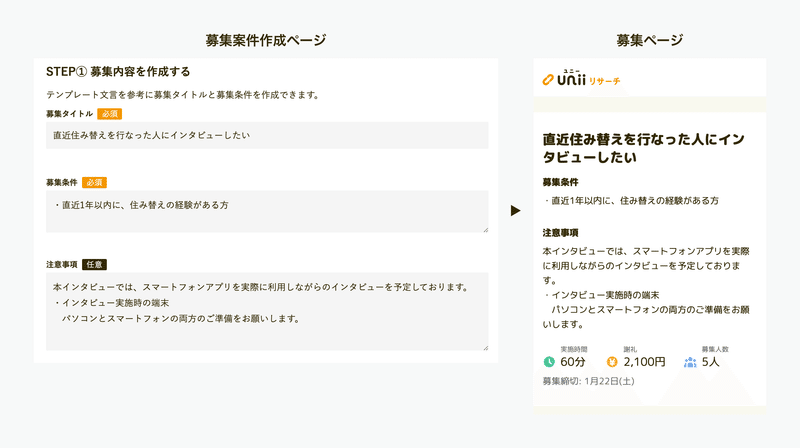The image size is (800, 448).
Task: Click the 任意 badge next to 注意事項
Action: click(x=94, y=264)
